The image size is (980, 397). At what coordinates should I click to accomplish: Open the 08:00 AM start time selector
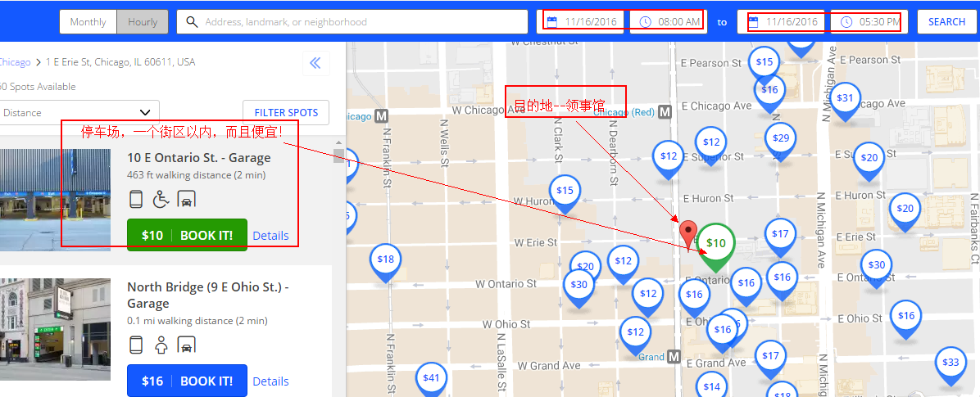tap(668, 22)
